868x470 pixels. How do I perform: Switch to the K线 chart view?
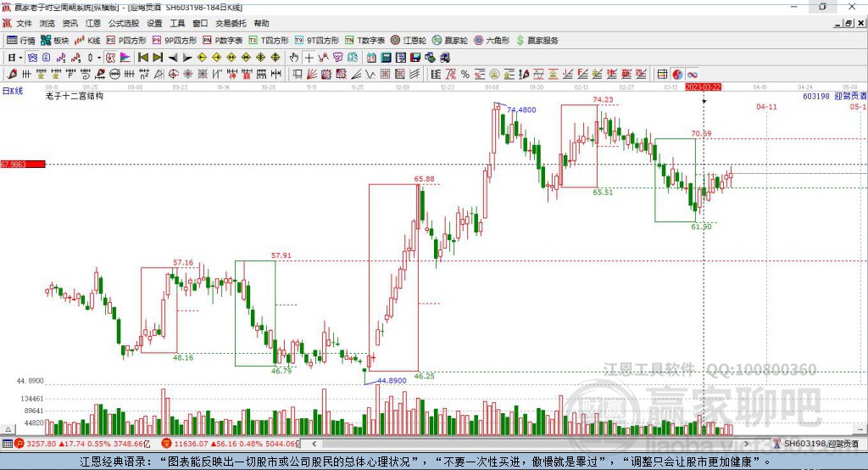[87, 41]
